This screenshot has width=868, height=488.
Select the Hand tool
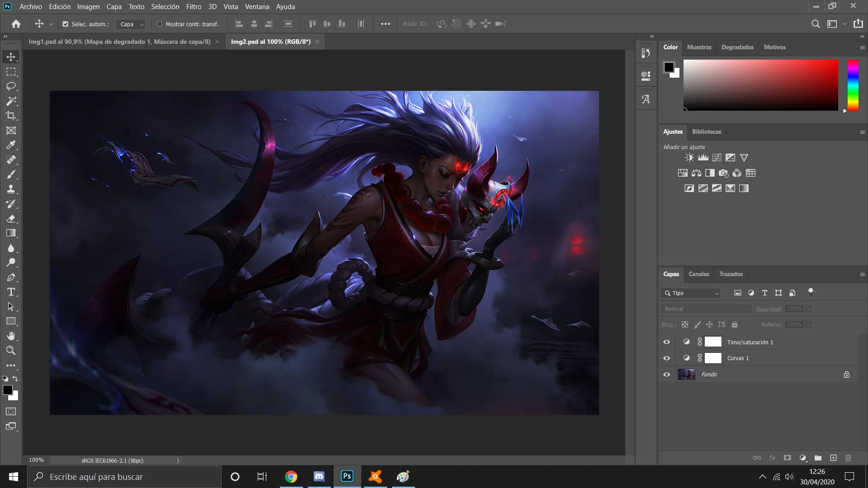[11, 336]
